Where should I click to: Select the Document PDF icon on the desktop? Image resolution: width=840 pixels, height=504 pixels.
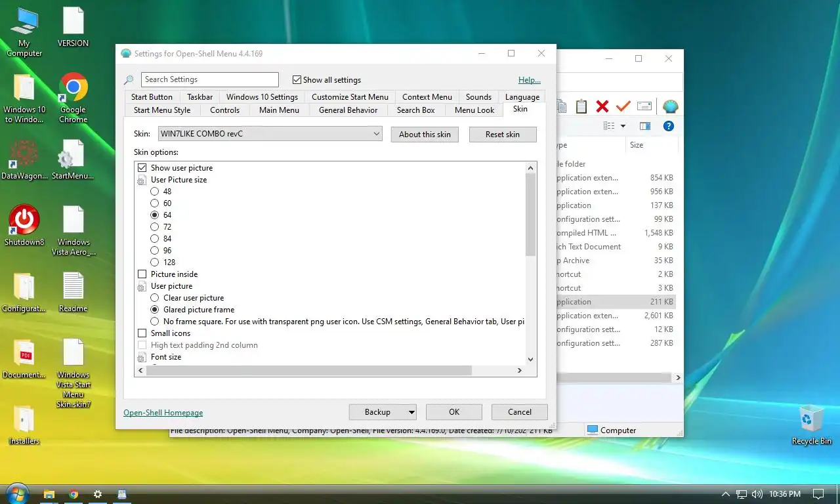(x=24, y=359)
